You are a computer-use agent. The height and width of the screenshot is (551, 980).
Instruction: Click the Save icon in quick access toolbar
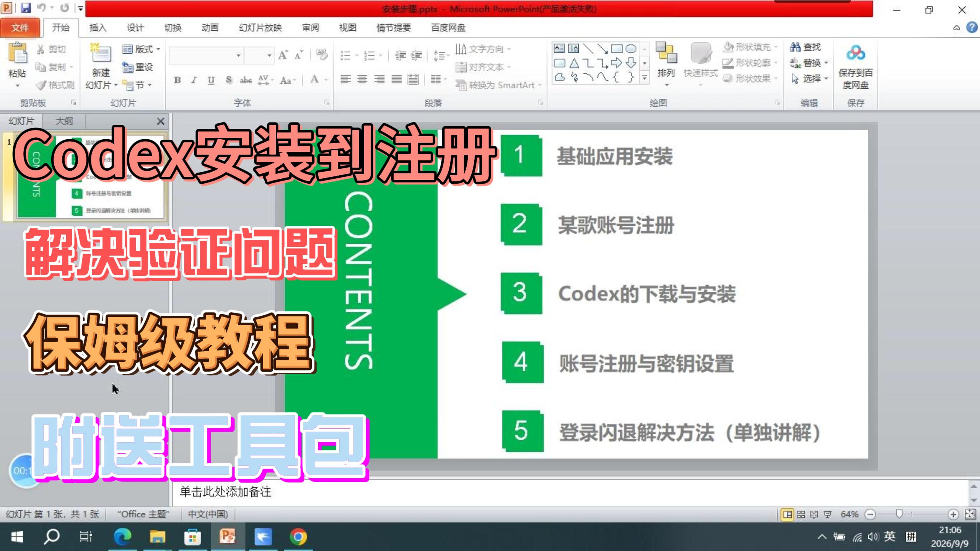click(x=25, y=8)
